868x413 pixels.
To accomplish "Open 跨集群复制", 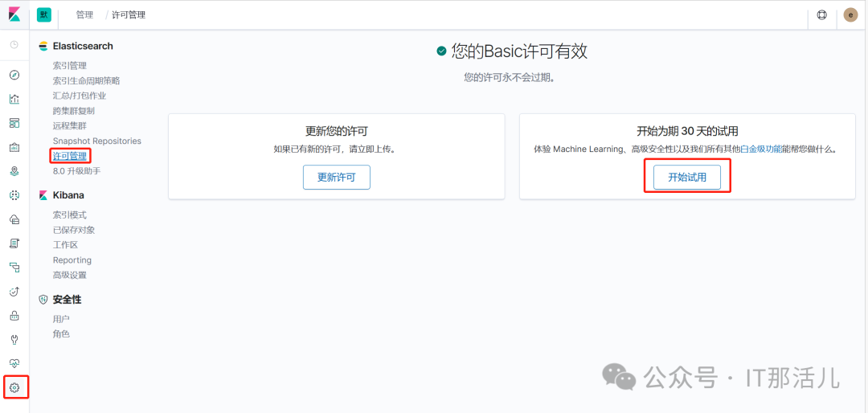I will coord(74,111).
